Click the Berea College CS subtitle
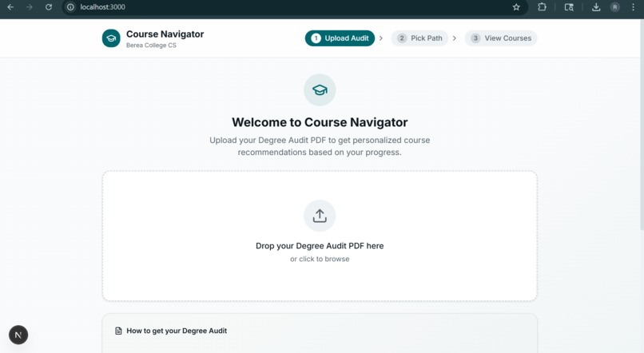This screenshot has height=353, width=644. (x=151, y=46)
